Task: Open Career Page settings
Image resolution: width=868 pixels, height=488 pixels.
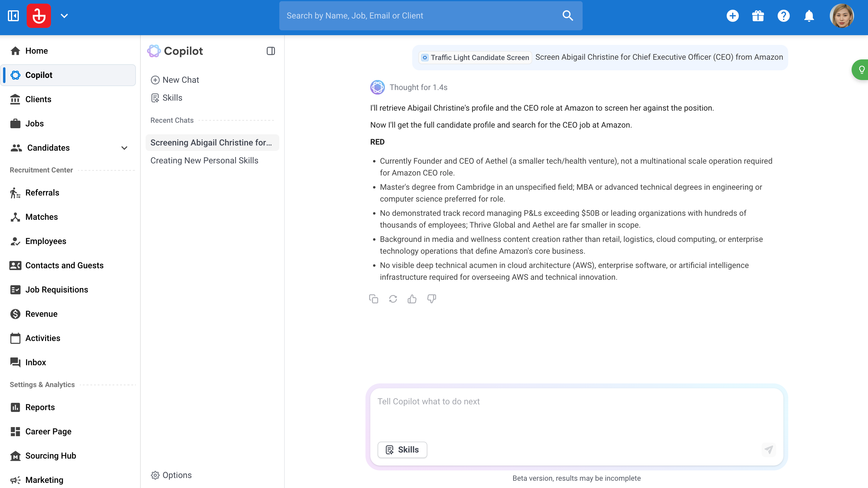Action: point(69,431)
